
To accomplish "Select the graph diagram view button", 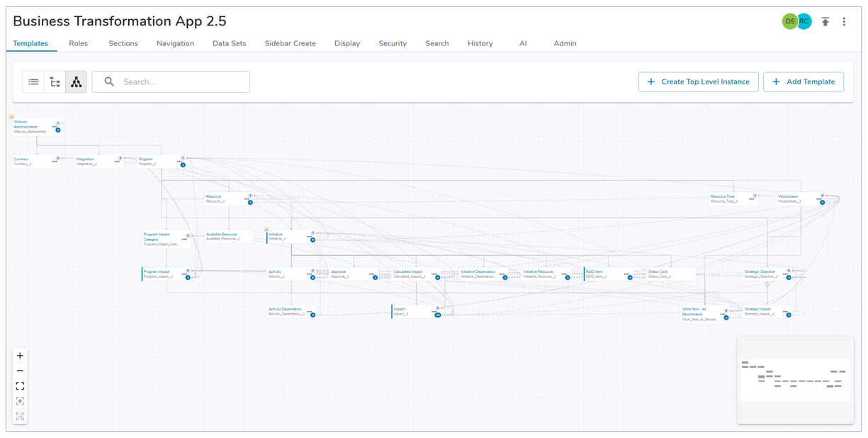I will pos(76,82).
